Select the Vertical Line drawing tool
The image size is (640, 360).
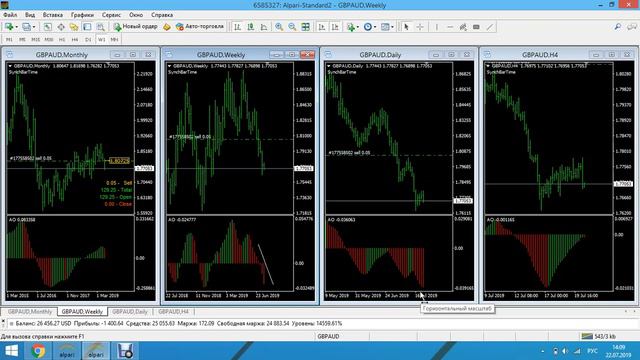pos(436,27)
